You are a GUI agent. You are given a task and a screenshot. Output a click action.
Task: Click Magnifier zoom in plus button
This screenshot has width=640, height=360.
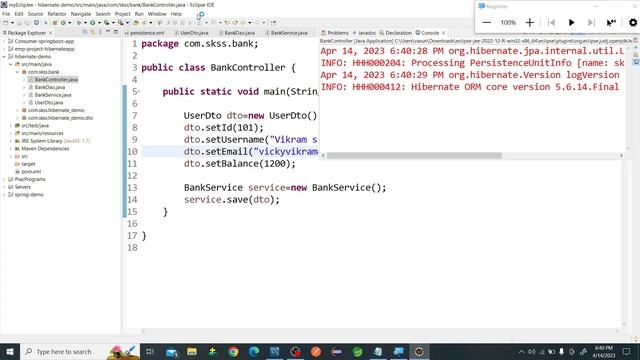coord(529,23)
